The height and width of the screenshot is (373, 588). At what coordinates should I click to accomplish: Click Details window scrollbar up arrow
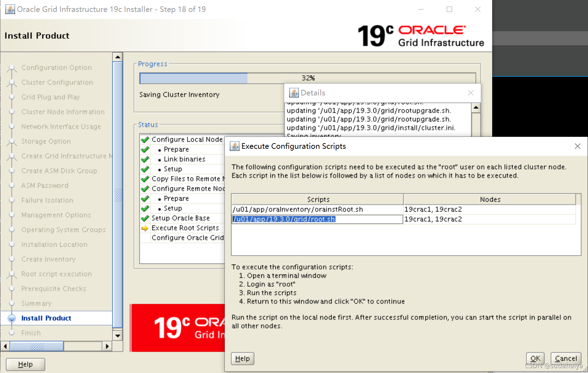(x=476, y=107)
